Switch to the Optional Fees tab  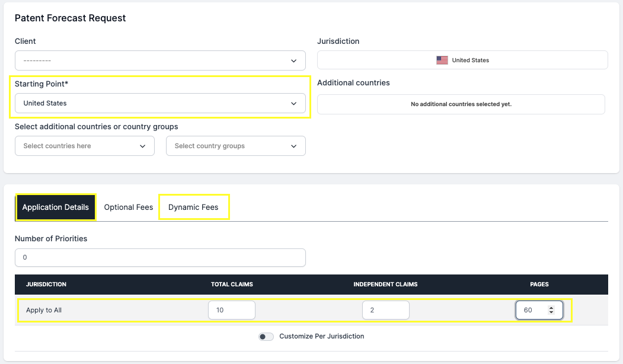tap(128, 207)
